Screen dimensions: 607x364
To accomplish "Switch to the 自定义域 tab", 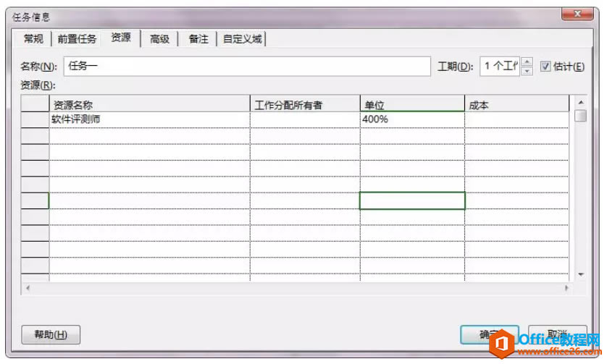I will 243,38.
